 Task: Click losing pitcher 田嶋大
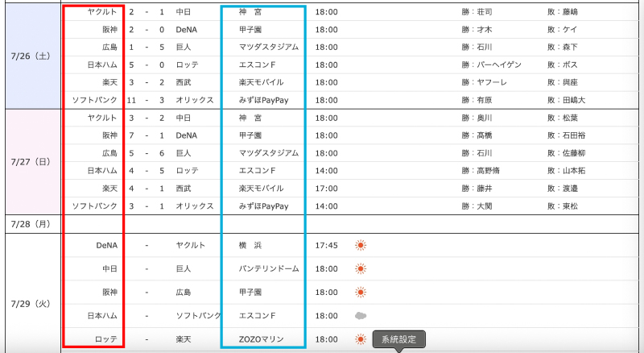[x=567, y=100]
